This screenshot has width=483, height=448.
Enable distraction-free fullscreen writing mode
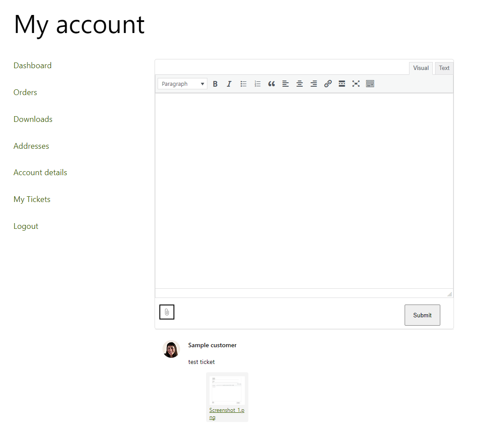pyautogui.click(x=356, y=84)
